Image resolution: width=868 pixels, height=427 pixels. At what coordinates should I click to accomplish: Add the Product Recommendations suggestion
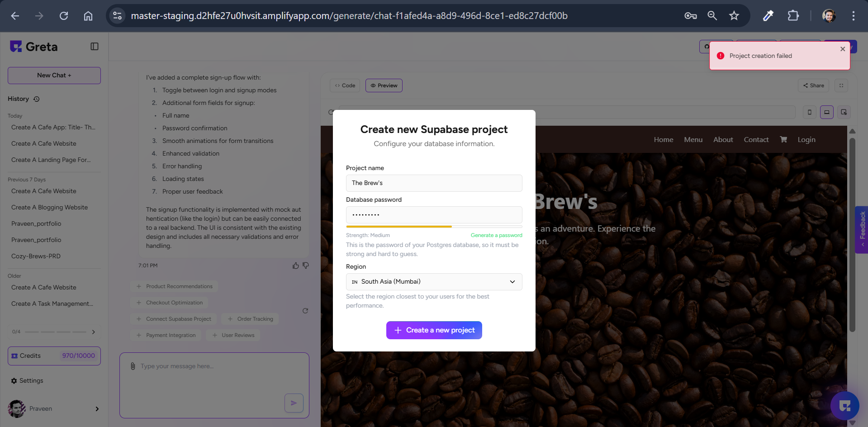tap(174, 286)
